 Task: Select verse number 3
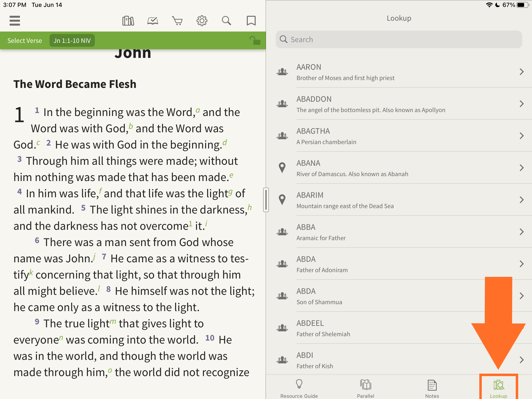(x=19, y=159)
